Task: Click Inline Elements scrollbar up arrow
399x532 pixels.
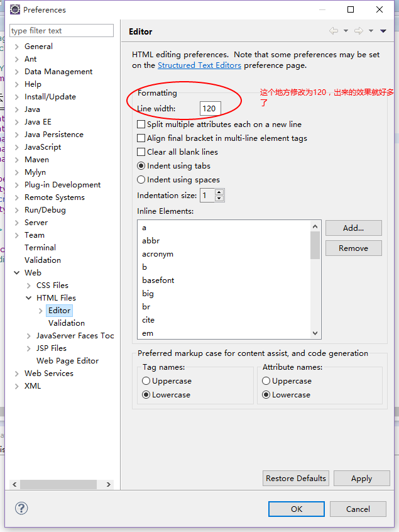Action: (315, 226)
